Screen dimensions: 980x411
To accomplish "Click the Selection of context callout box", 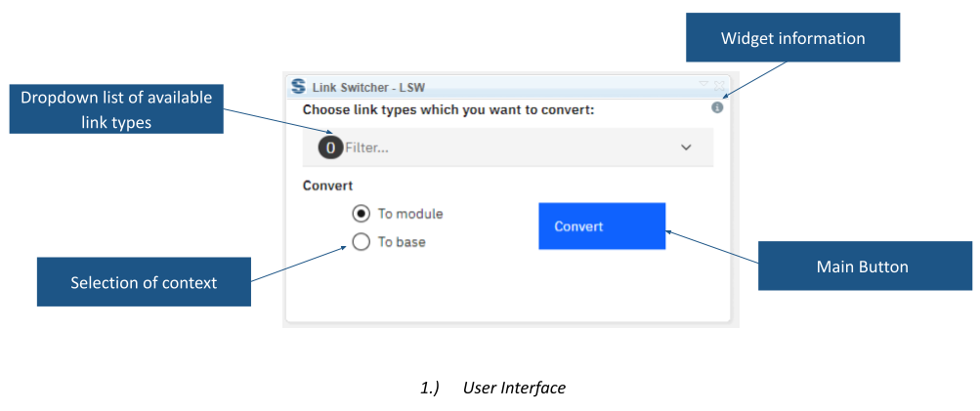I will [144, 282].
